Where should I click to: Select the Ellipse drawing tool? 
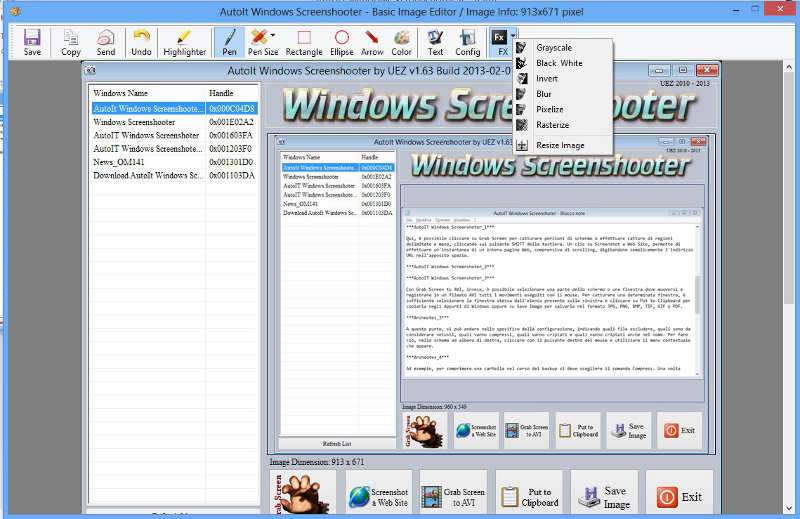[342, 42]
